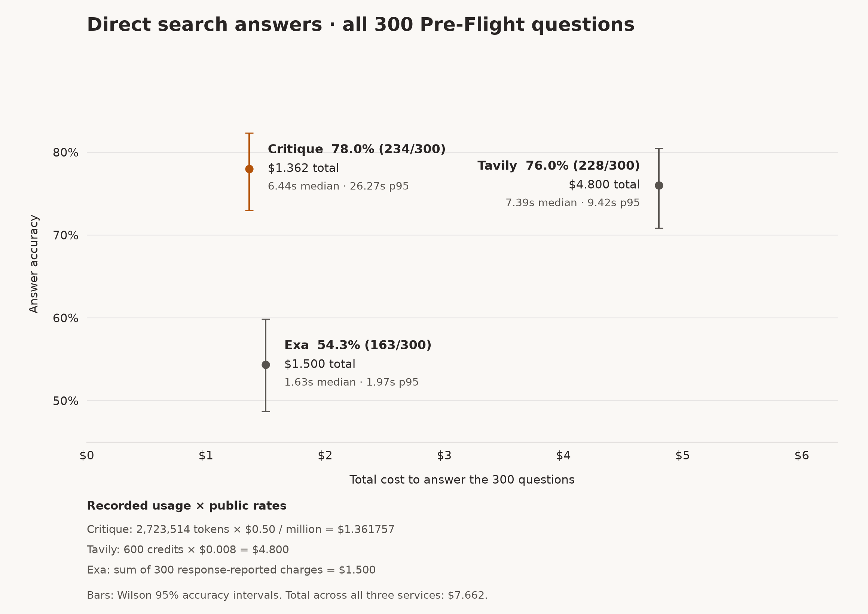Click the 80% y-axis tick label

point(65,153)
